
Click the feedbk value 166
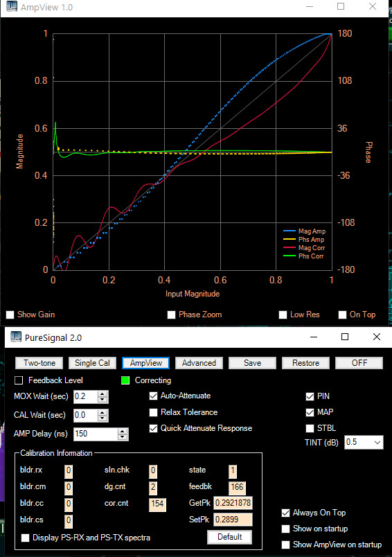[237, 487]
